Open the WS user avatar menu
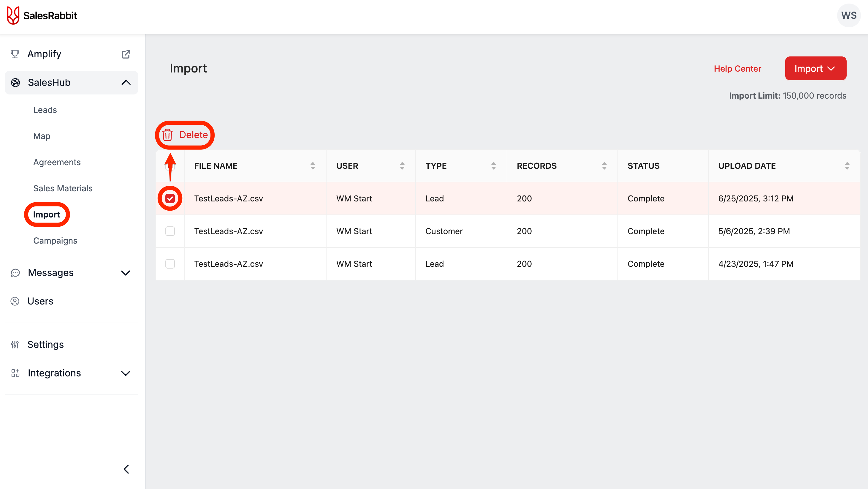The height and width of the screenshot is (489, 868). click(848, 15)
